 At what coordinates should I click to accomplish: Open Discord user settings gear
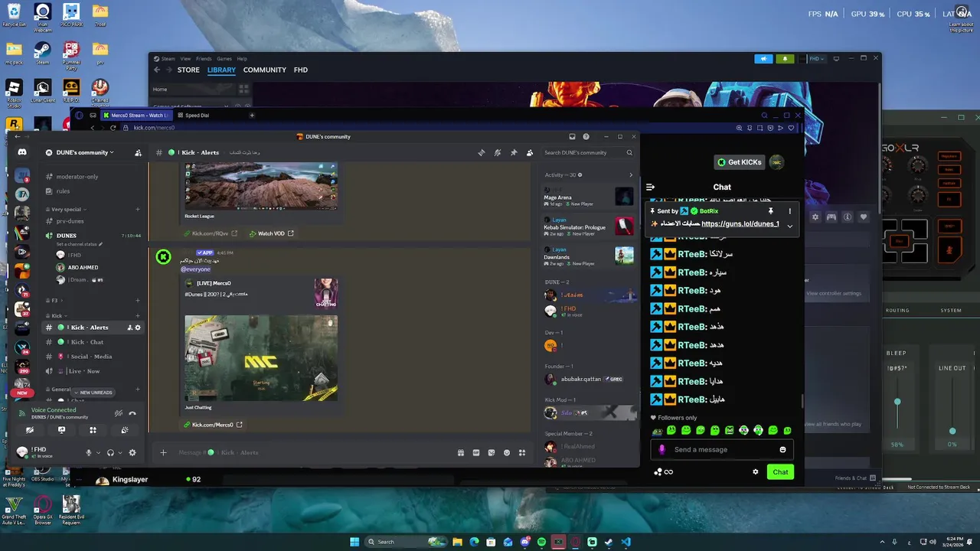(x=132, y=452)
